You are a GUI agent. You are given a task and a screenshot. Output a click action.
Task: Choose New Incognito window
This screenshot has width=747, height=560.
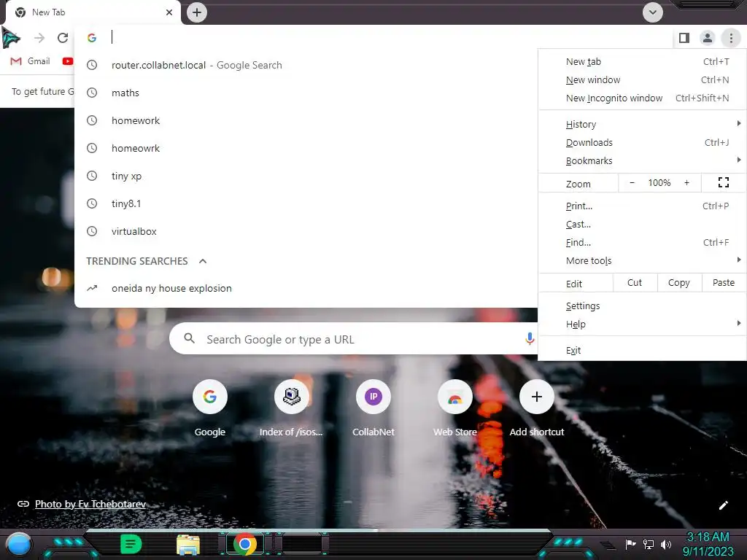[x=643, y=98]
